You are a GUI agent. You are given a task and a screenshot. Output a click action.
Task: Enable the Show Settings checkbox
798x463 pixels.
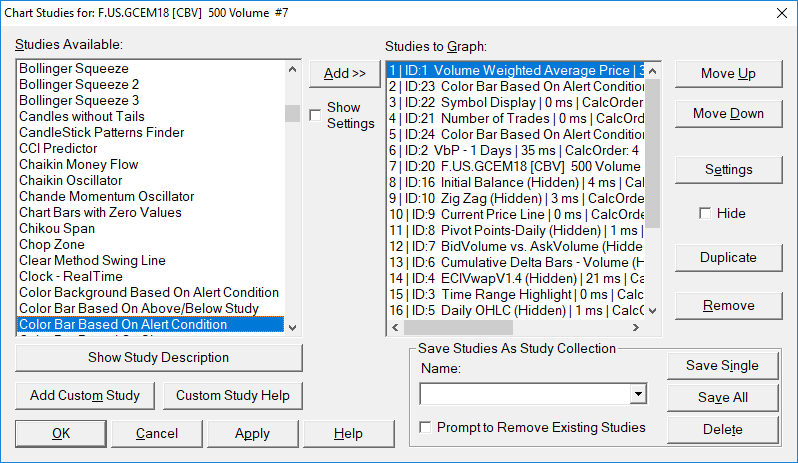pyautogui.click(x=316, y=115)
